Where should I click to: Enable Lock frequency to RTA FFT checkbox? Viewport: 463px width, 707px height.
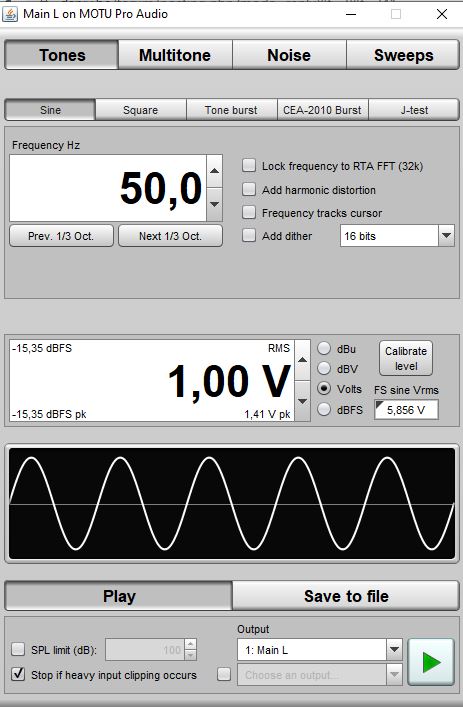249,165
